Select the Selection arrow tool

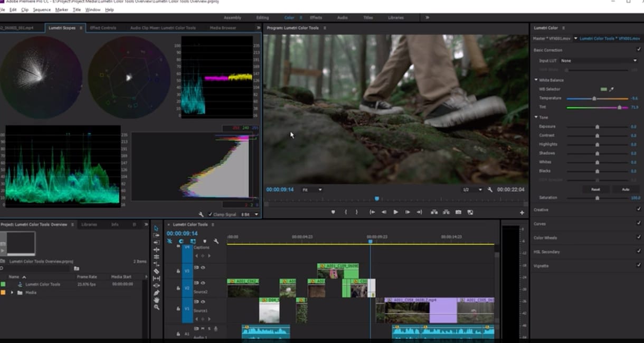pos(156,228)
